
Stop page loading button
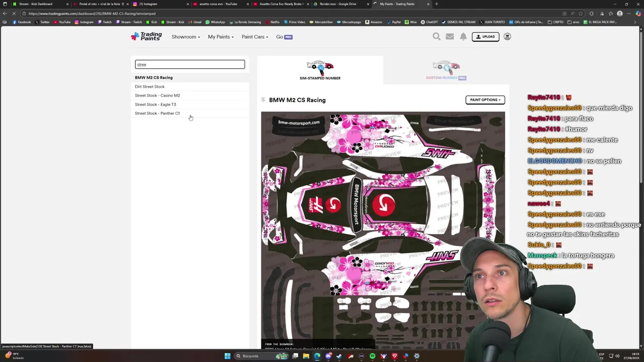[14, 14]
